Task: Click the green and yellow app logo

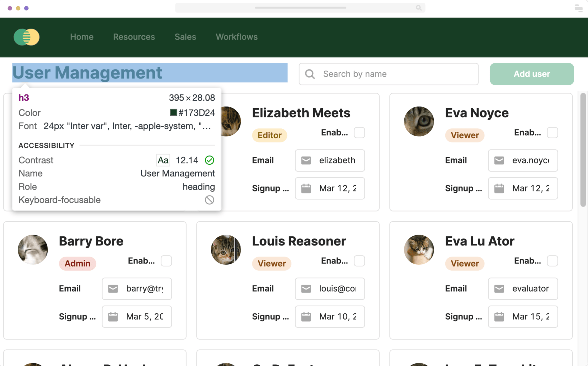Action: click(26, 37)
